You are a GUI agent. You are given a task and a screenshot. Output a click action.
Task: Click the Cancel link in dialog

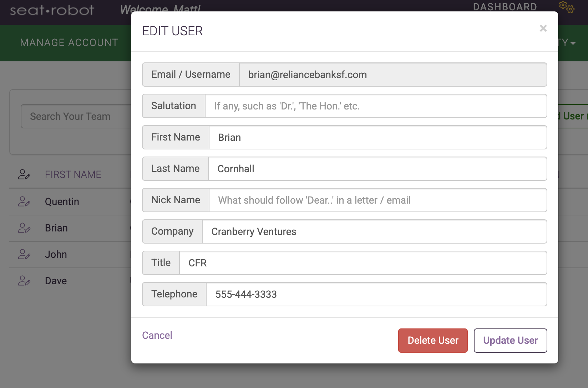pyautogui.click(x=157, y=335)
